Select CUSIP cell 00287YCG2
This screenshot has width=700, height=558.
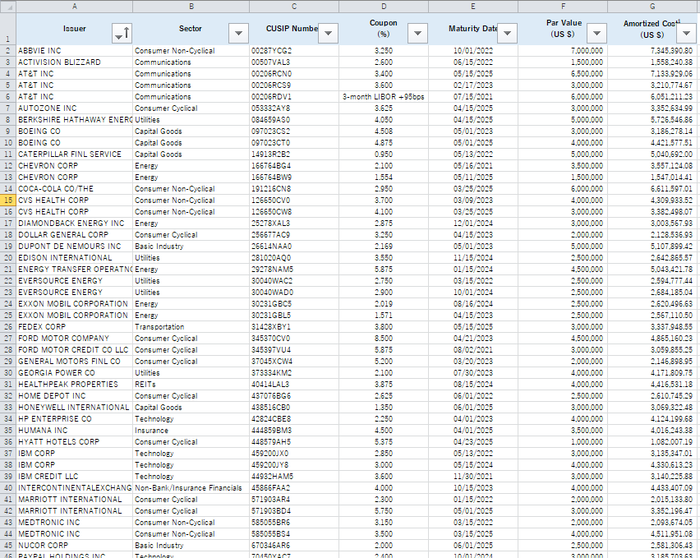[294, 50]
